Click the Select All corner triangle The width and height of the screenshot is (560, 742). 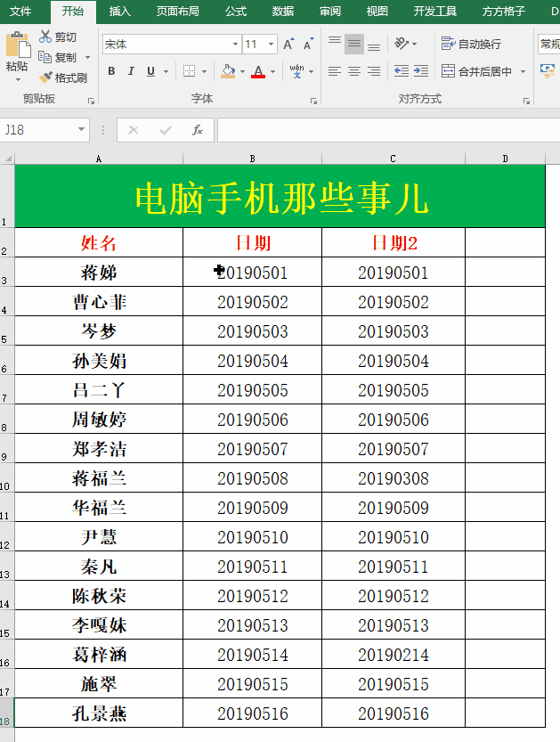click(x=8, y=159)
